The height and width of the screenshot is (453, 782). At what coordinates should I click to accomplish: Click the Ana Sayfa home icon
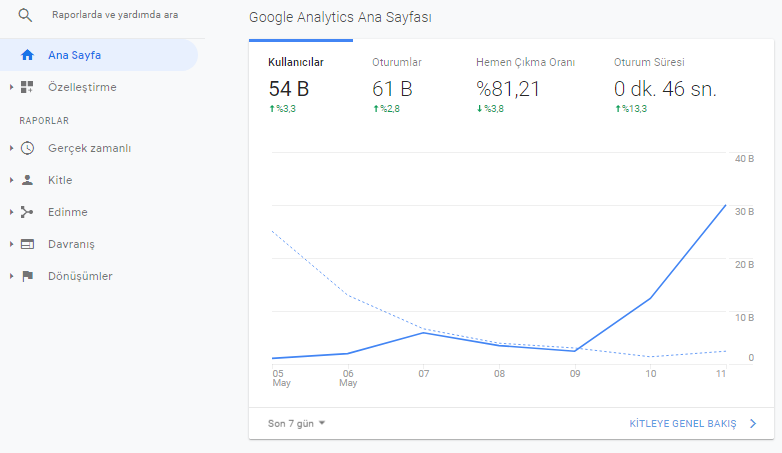(x=27, y=55)
